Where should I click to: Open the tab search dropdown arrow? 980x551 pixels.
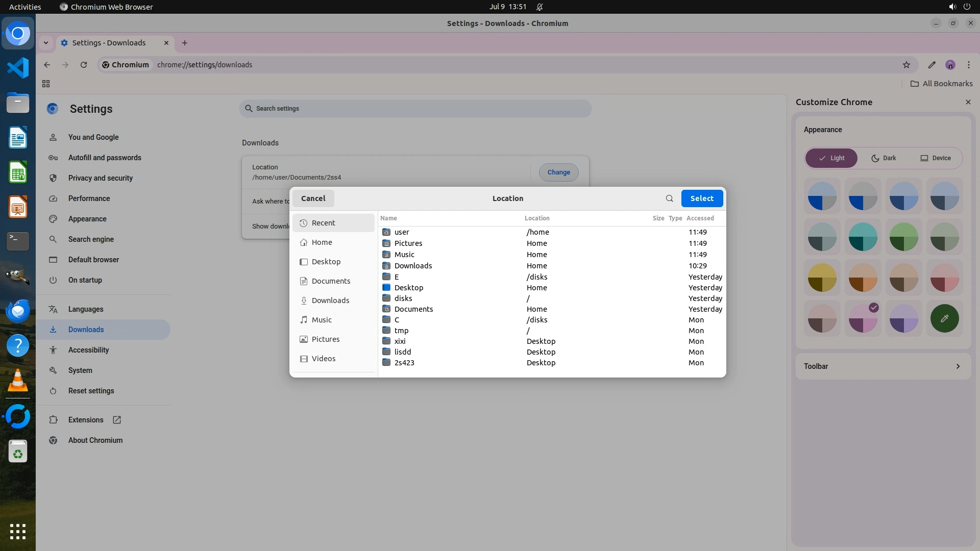coord(46,43)
